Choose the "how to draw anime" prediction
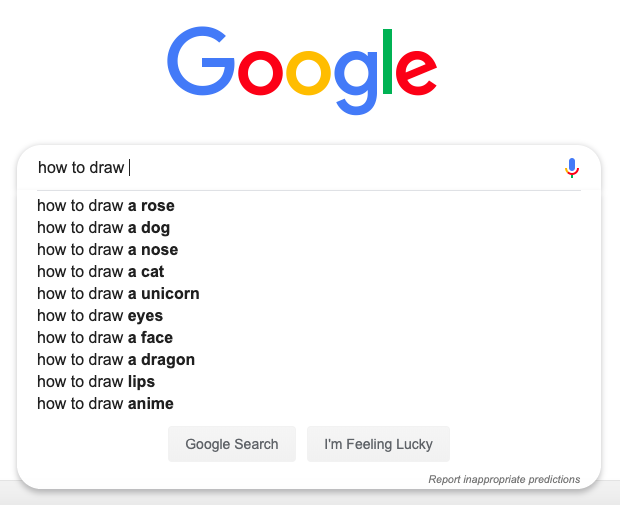The height and width of the screenshot is (505, 620). pos(105,404)
